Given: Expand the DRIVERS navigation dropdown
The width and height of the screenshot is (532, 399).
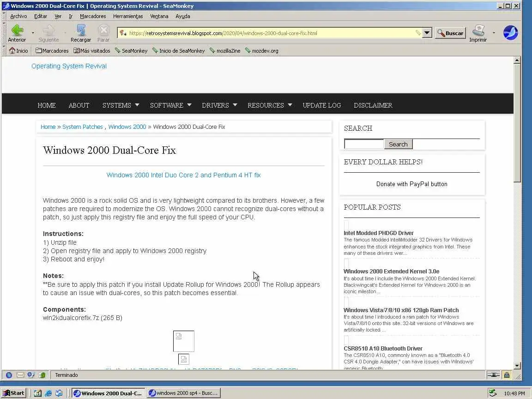Looking at the screenshot, I should tap(219, 105).
